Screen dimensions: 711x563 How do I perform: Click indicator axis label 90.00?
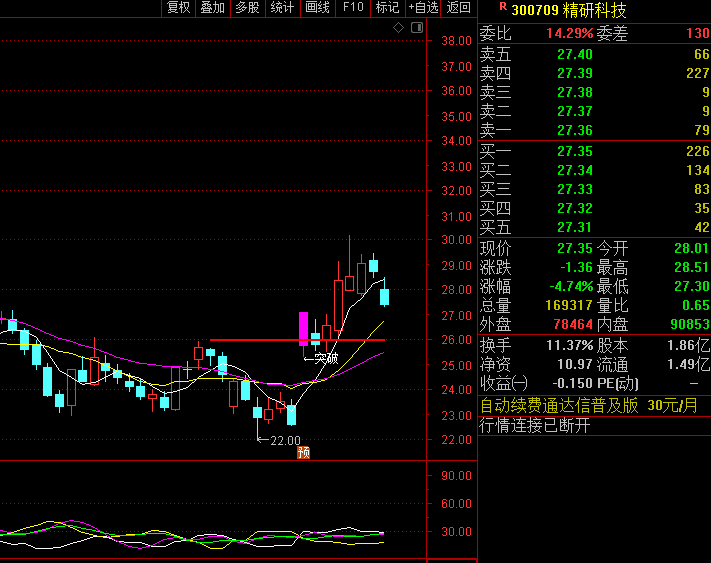pyautogui.click(x=457, y=476)
